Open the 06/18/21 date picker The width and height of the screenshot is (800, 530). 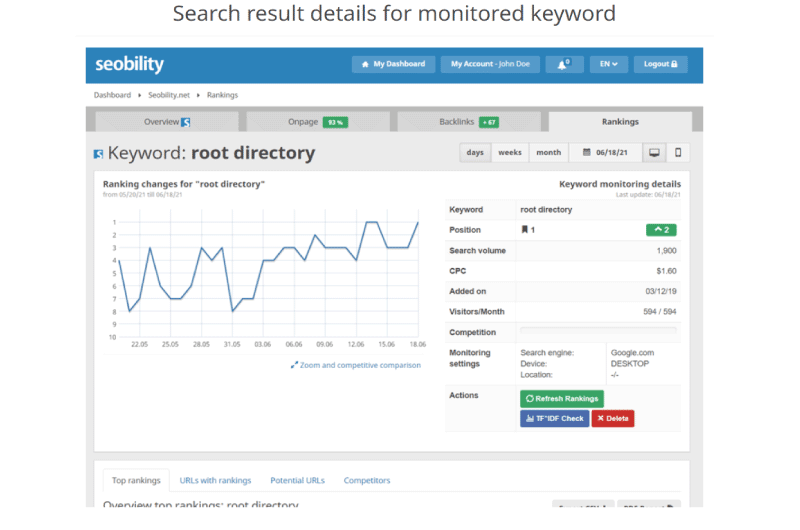pyautogui.click(x=605, y=153)
